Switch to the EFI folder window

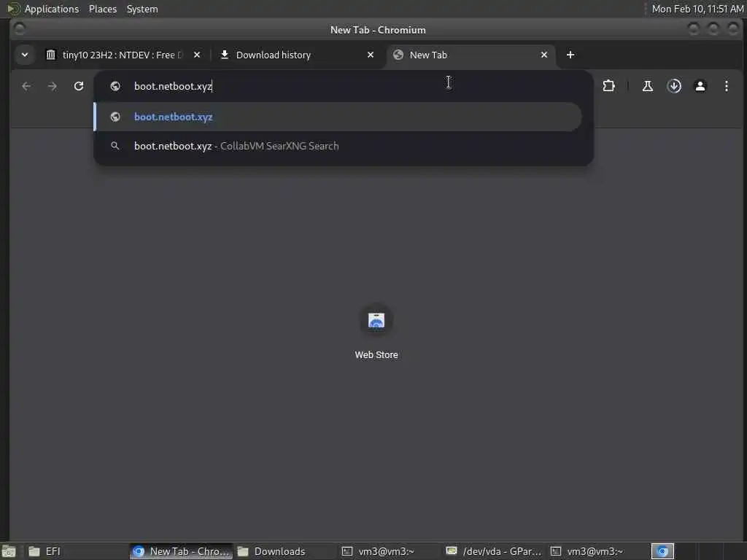76,551
